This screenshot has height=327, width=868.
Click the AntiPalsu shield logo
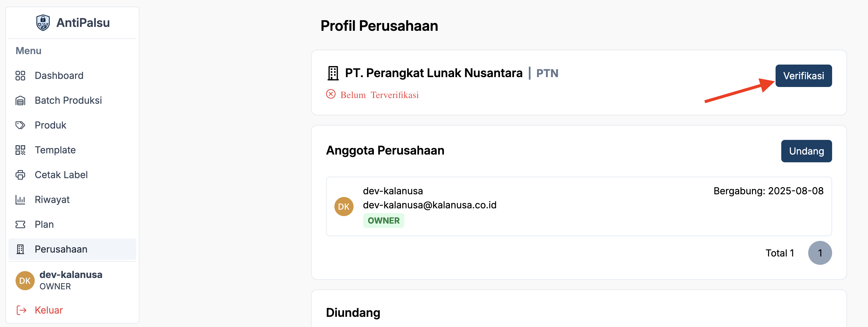pos(43,23)
